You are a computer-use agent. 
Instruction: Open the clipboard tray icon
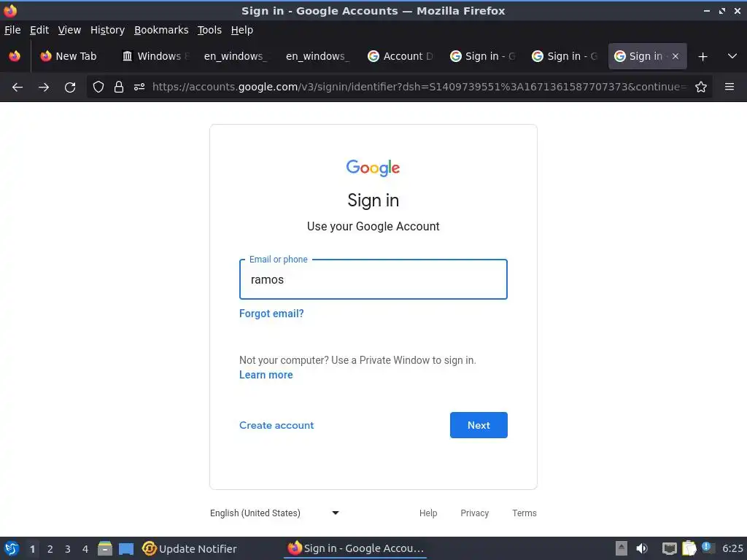pyautogui.click(x=689, y=548)
